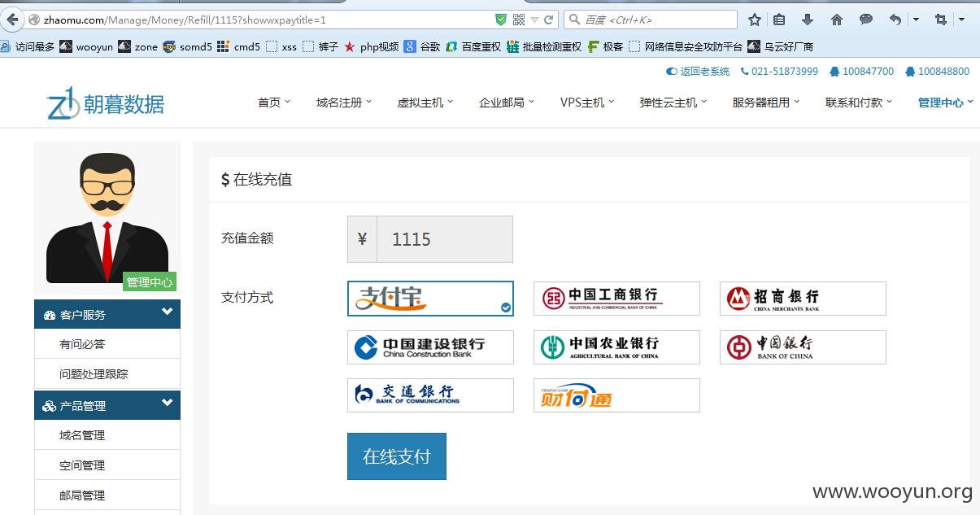Viewport: 980px width, 515px height.
Task: Open the wooyun bookmark
Action: tap(86, 46)
